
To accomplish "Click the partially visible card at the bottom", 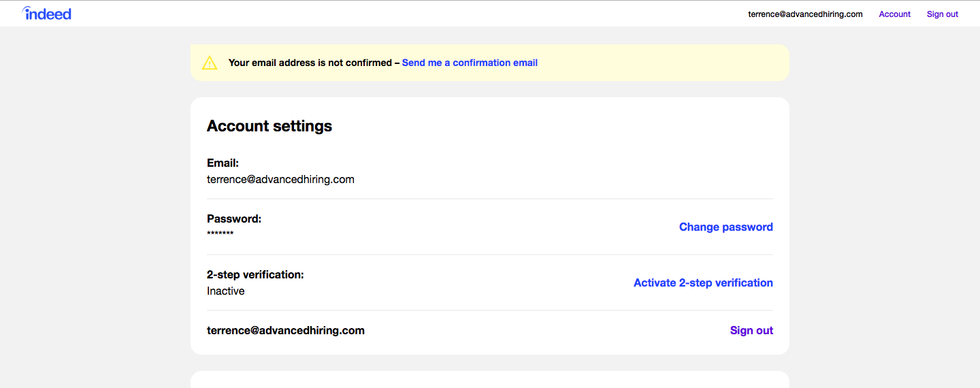I will 490,380.
